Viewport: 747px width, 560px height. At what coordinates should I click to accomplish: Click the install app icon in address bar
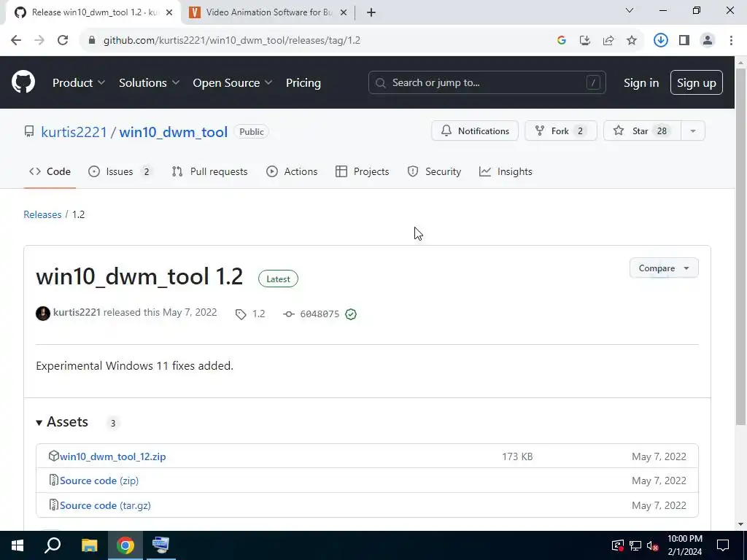click(x=585, y=41)
